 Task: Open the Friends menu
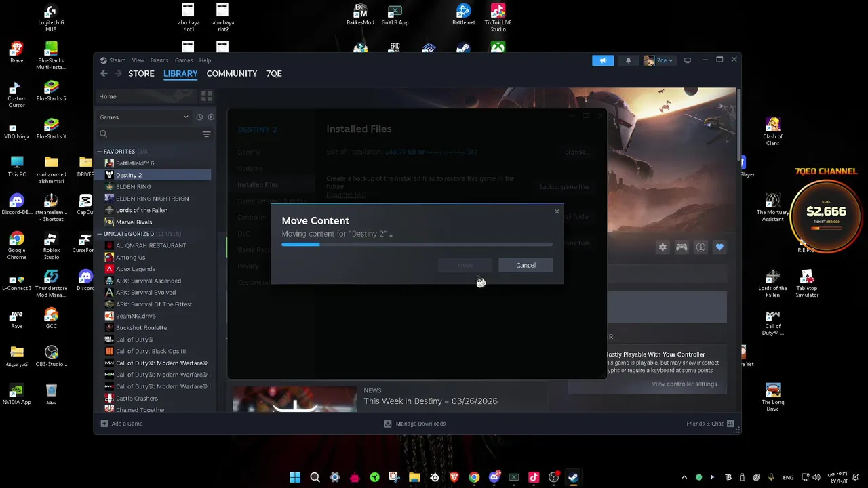tap(159, 60)
